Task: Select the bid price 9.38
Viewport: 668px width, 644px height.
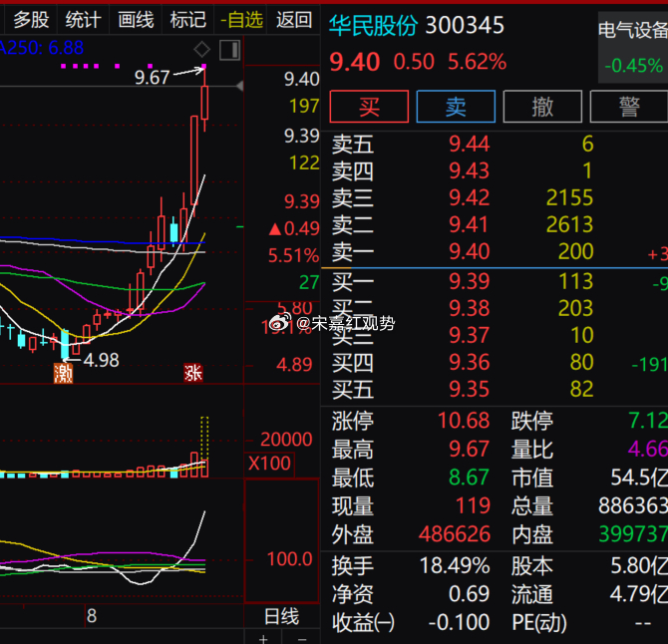Action: point(469,308)
